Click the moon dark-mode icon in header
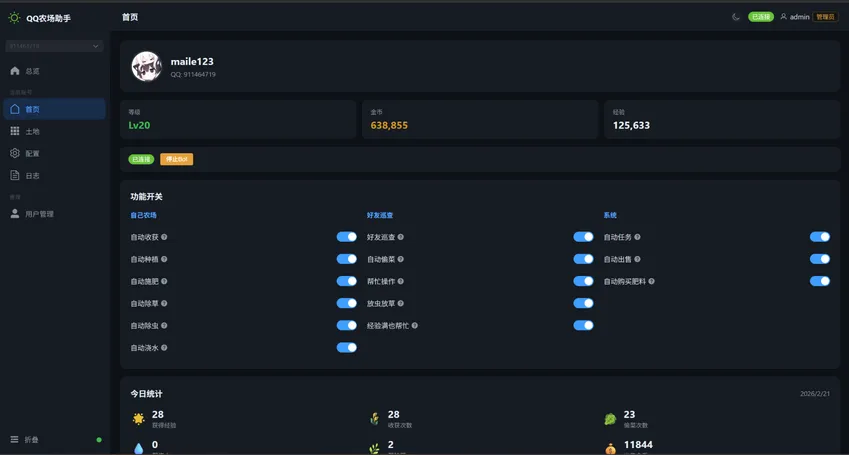Viewport: 849px width, 455px height. tap(736, 17)
